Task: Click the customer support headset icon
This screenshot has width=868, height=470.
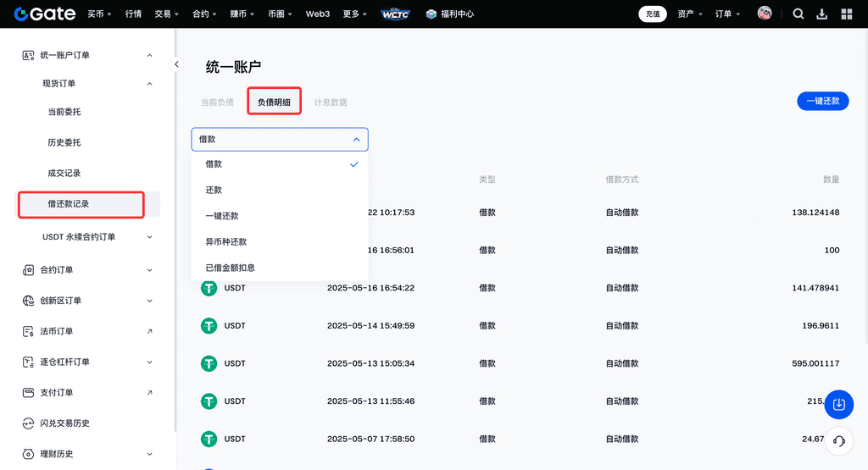Action: click(x=838, y=441)
